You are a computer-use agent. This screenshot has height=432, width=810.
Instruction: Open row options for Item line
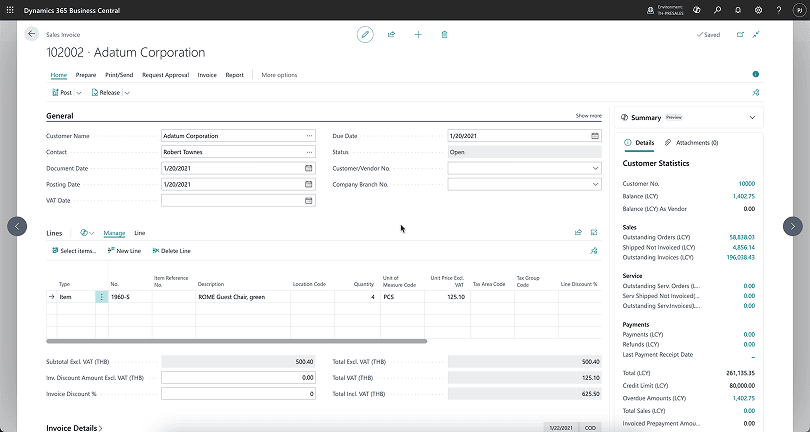click(102, 297)
